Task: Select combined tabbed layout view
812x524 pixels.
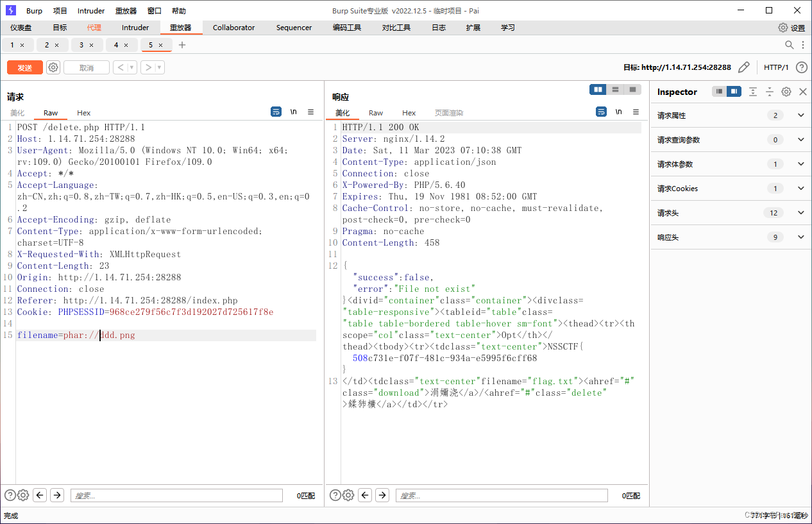Action: pyautogui.click(x=632, y=90)
